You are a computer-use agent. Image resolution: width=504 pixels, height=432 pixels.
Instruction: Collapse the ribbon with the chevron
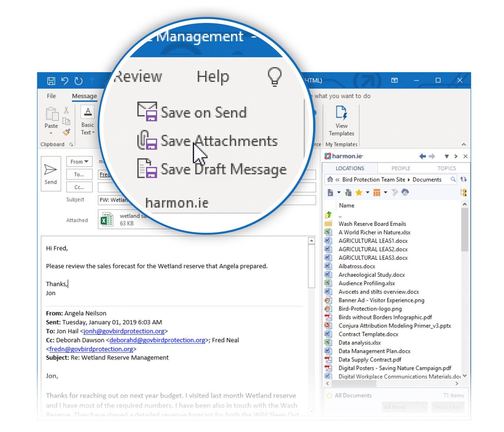point(464,144)
